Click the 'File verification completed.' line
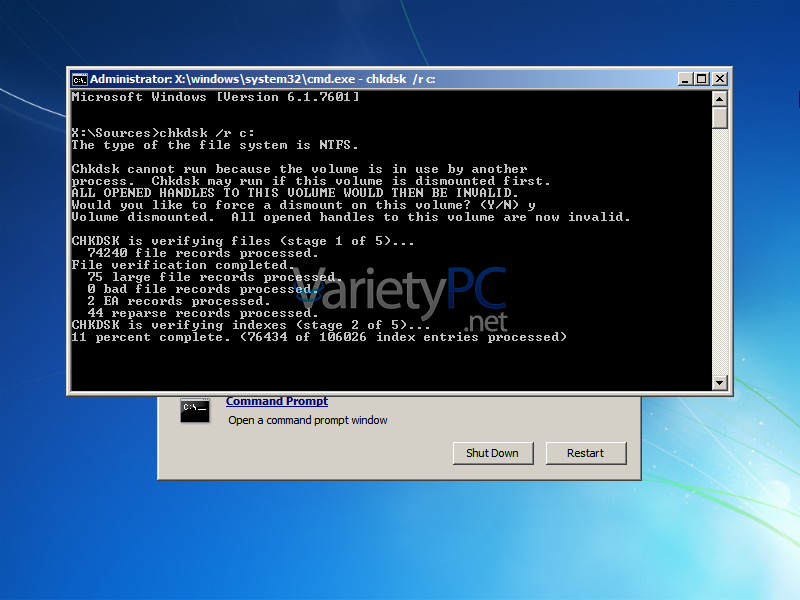This screenshot has height=600, width=800. coord(183,265)
